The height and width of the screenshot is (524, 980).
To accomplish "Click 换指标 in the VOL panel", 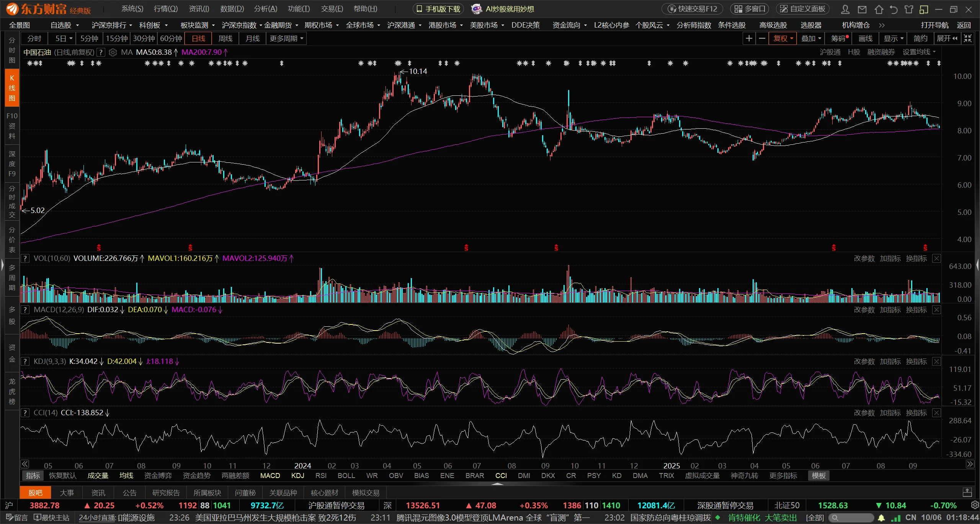I will [916, 259].
